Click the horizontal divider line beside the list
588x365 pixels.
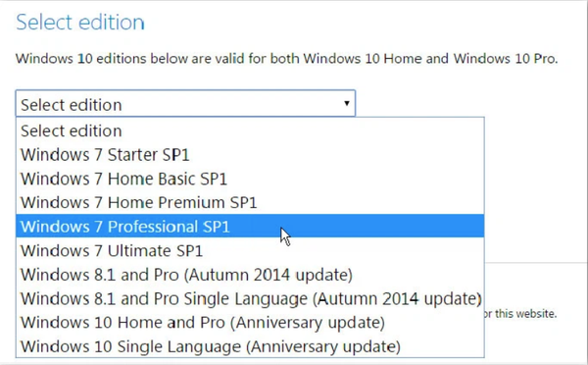point(536,263)
